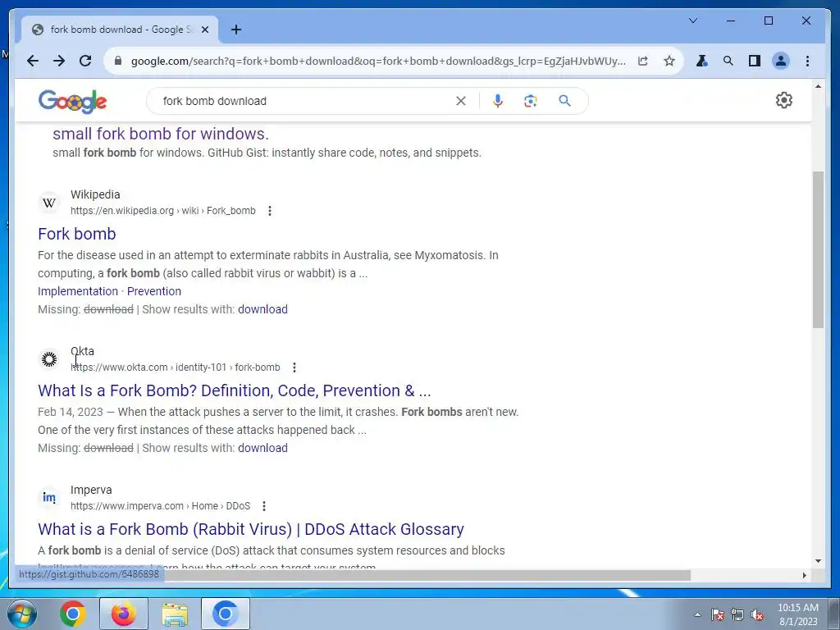The image size is (840, 630).
Task: Open Chrome three-dot menu
Action: tap(807, 61)
